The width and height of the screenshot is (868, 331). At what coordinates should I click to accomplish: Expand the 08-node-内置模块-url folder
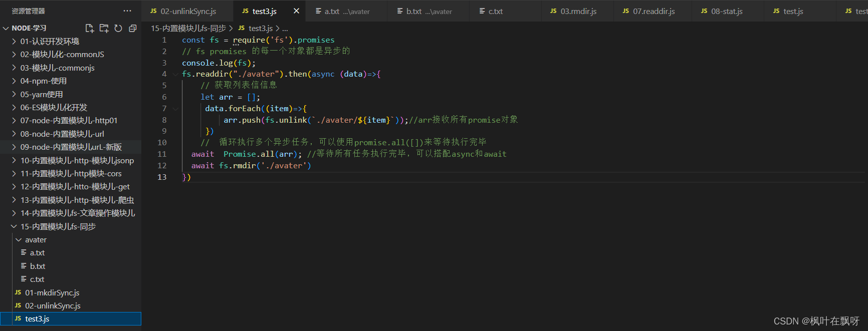click(x=14, y=134)
